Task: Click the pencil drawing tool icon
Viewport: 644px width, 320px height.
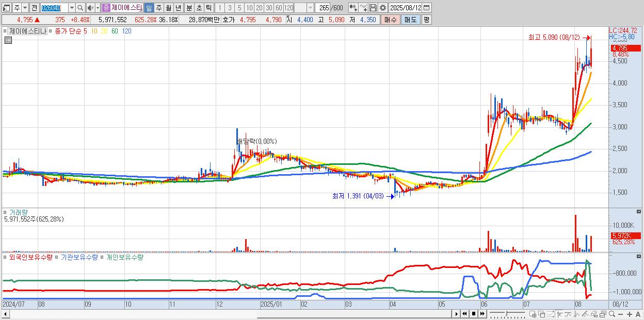Action: click(585, 314)
